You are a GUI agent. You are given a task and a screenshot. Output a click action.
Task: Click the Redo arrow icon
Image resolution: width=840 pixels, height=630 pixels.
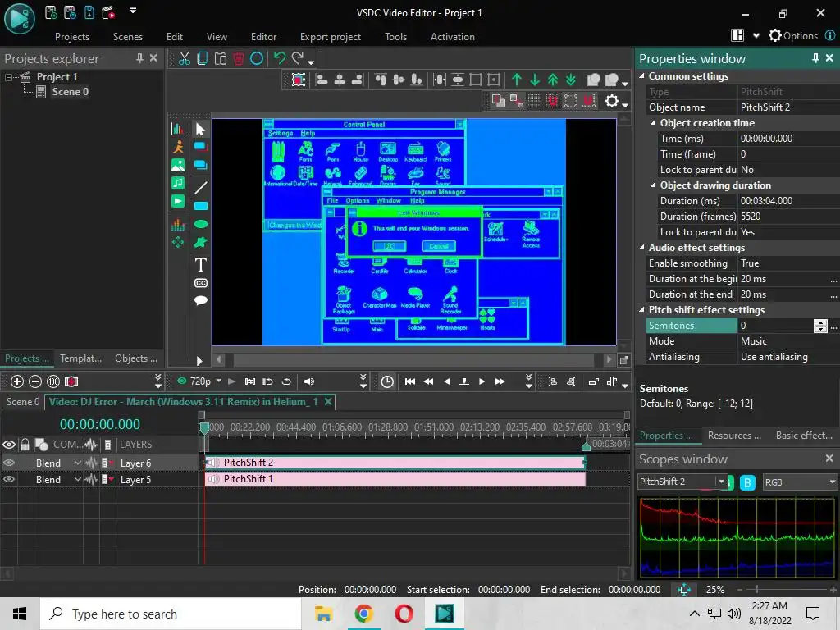[298, 58]
